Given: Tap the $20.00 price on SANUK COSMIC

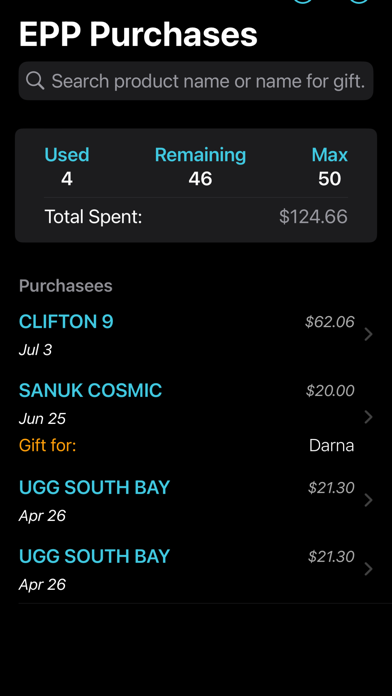Looking at the screenshot, I should pos(330,391).
